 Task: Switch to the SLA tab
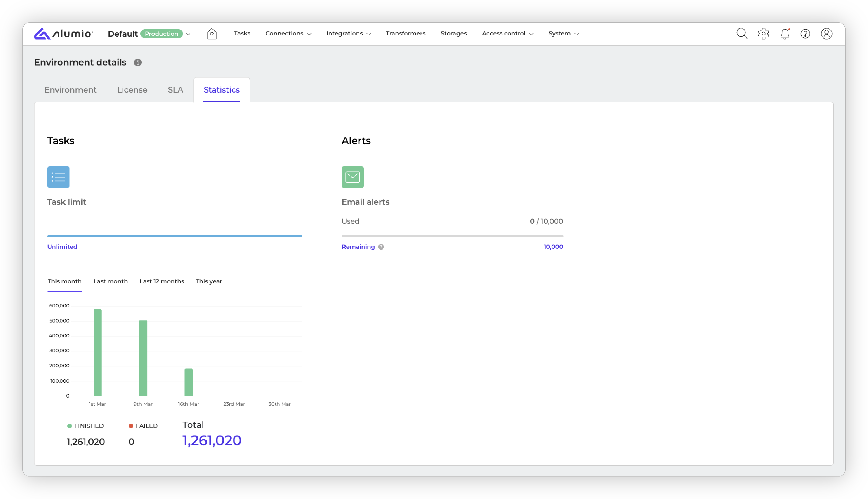click(175, 90)
